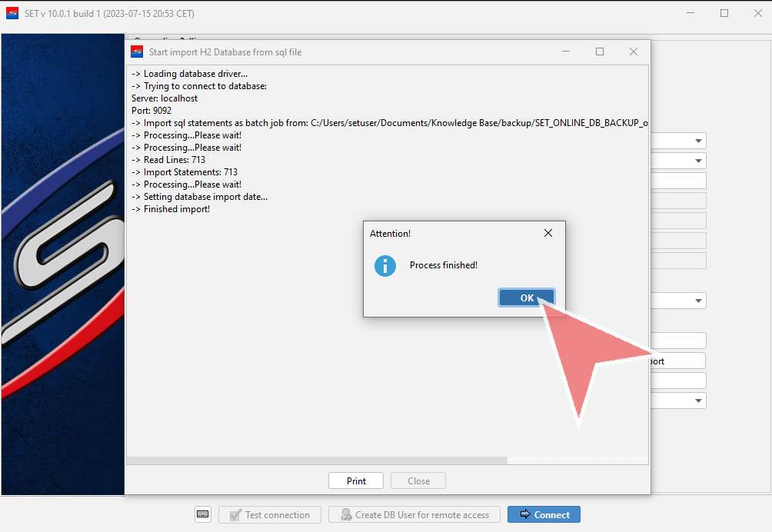The image size is (772, 532).
Task: Click the text field ending in "port"
Action: 677,361
